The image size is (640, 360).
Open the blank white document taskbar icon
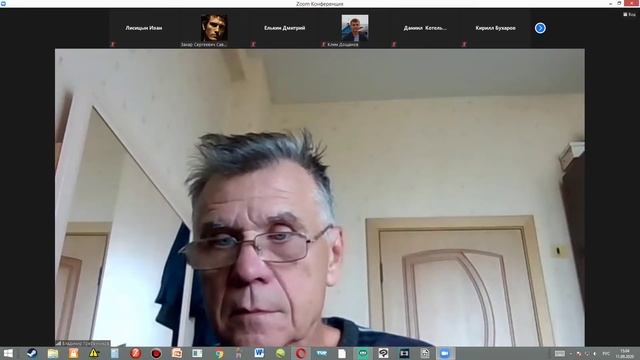342,353
